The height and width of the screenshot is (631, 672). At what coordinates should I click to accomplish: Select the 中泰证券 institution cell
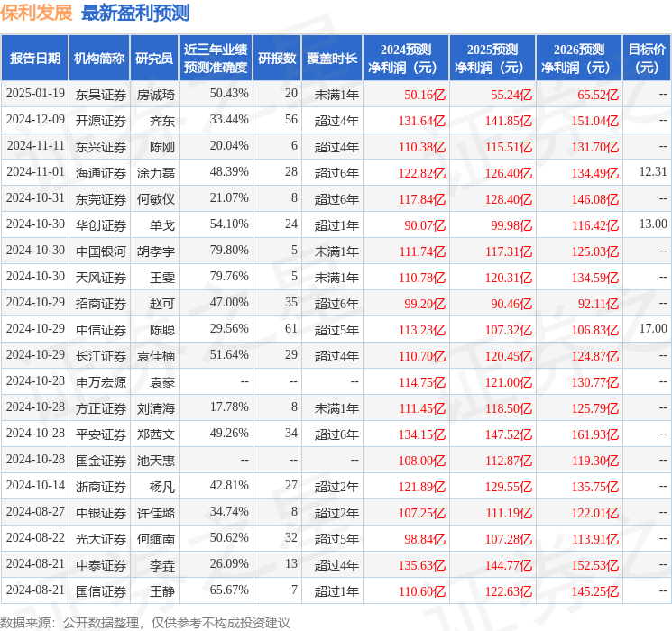[x=101, y=565]
